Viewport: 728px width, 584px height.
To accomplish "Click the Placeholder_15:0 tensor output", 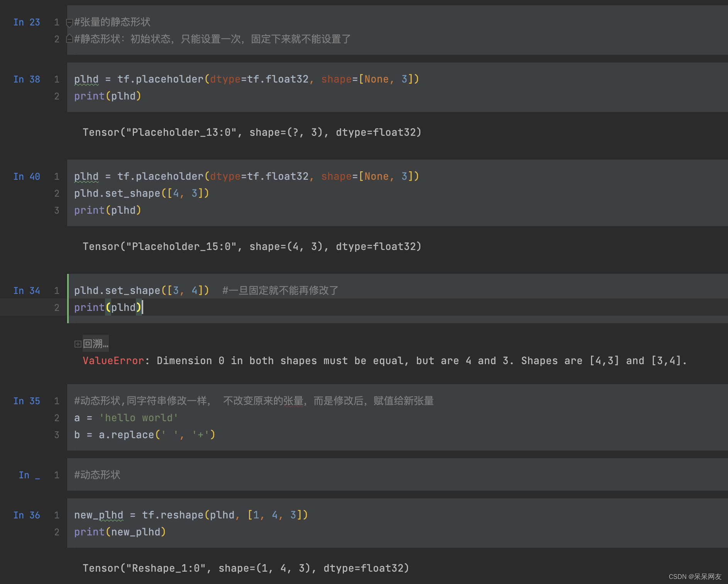I will (252, 246).
